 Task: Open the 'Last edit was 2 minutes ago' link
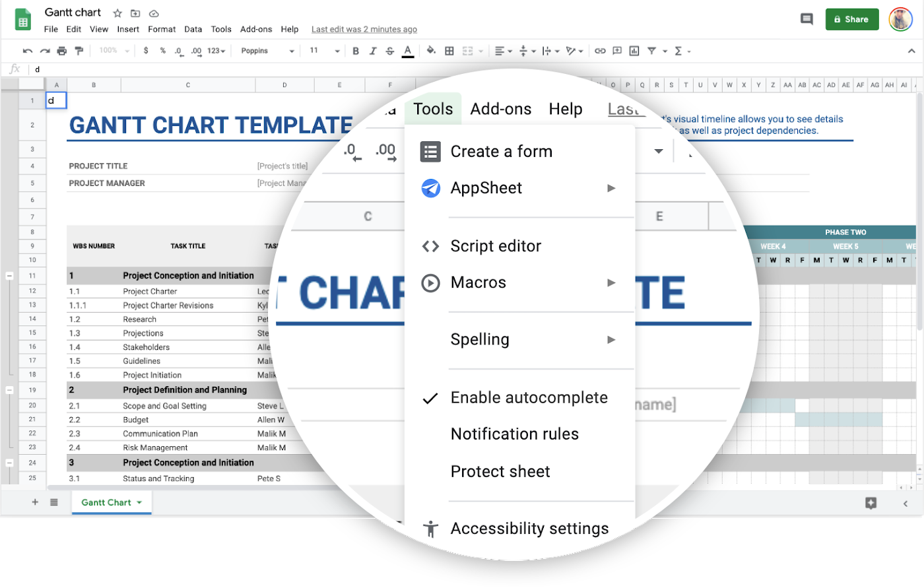click(364, 29)
